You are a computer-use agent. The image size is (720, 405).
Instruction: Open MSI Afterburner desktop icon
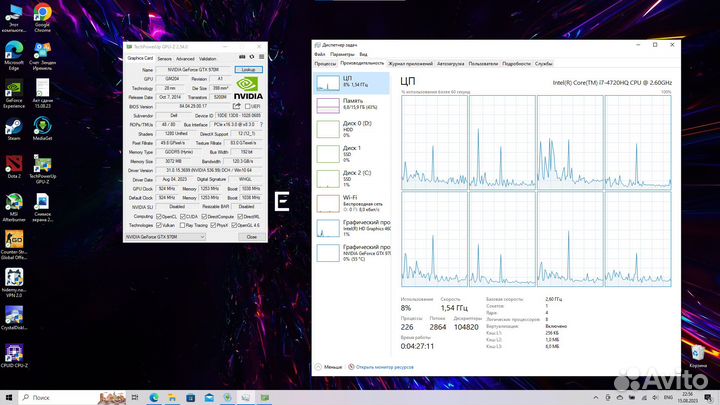14,208
